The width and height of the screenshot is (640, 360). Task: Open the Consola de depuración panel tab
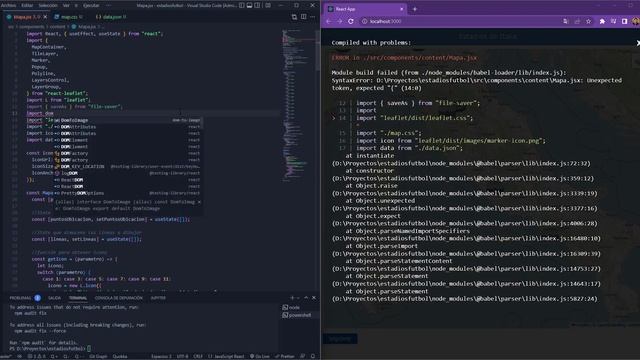[118, 298]
